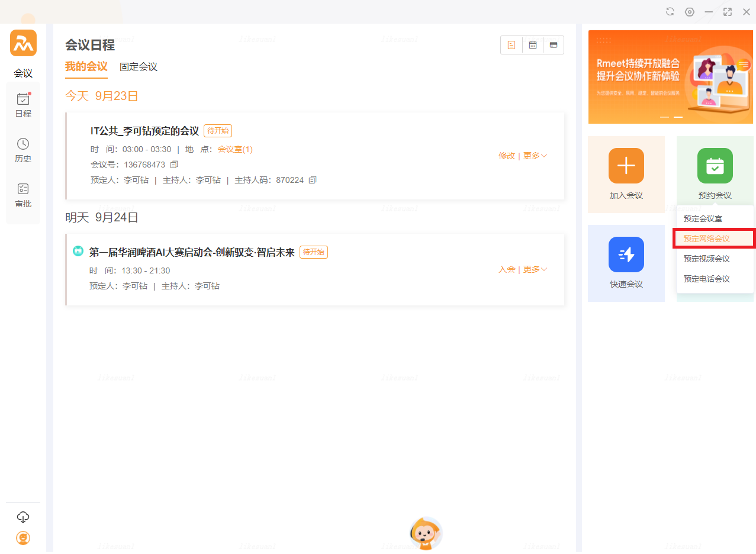The height and width of the screenshot is (554, 756).
Task: Click the 预约会议 green calendar icon
Action: [x=715, y=166]
